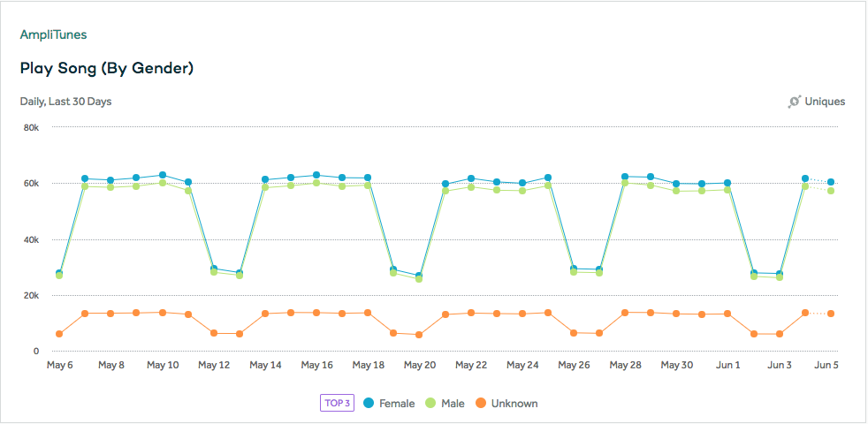This screenshot has height=424, width=868.
Task: Click the green Male legend dot
Action: [x=430, y=404]
